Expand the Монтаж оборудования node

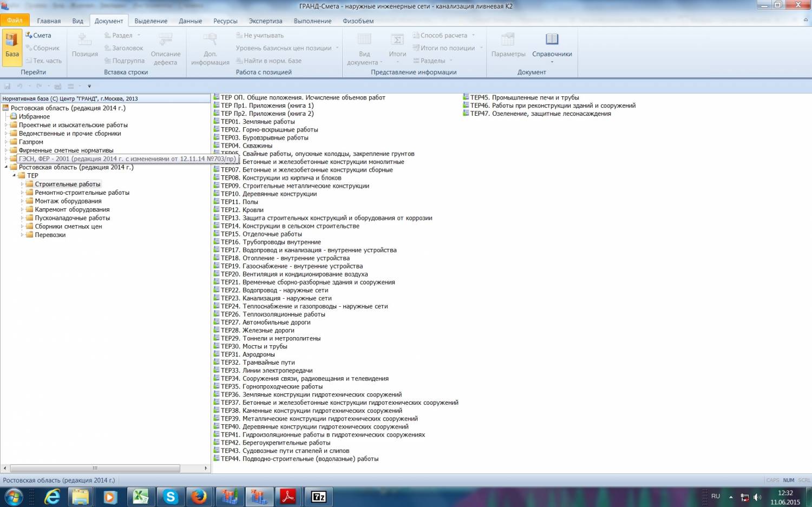point(23,201)
